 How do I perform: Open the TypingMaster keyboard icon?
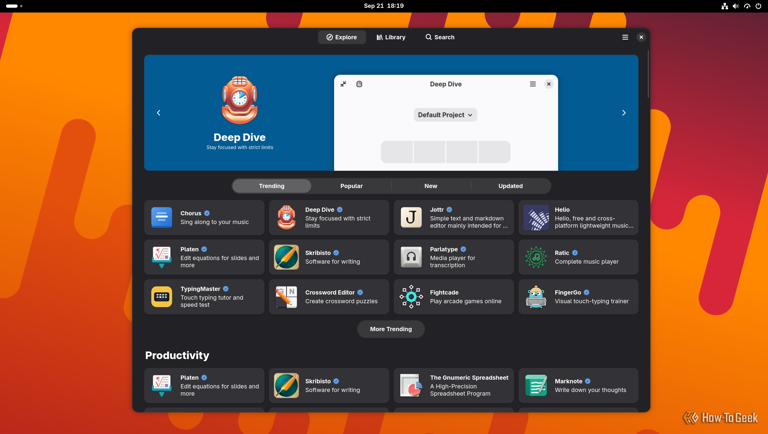click(x=162, y=297)
